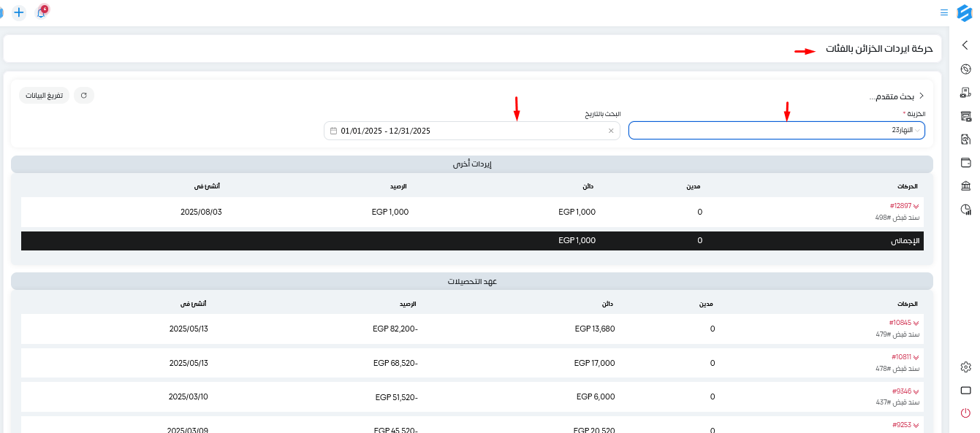Open the receipt printer sidebar icon

click(965, 93)
